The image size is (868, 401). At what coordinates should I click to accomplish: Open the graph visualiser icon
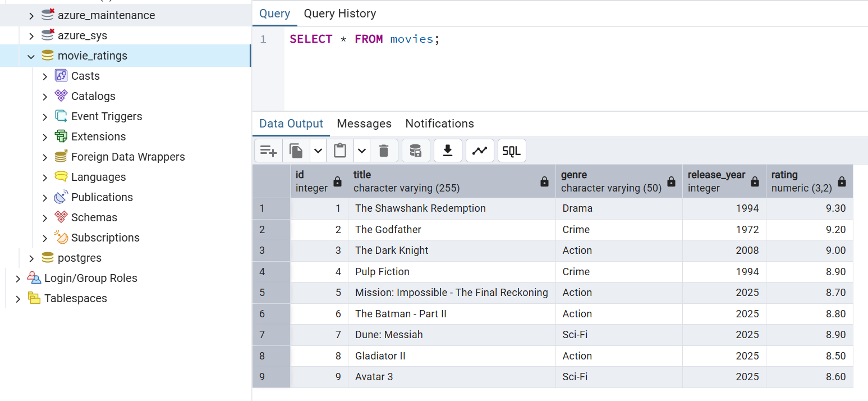(x=479, y=151)
